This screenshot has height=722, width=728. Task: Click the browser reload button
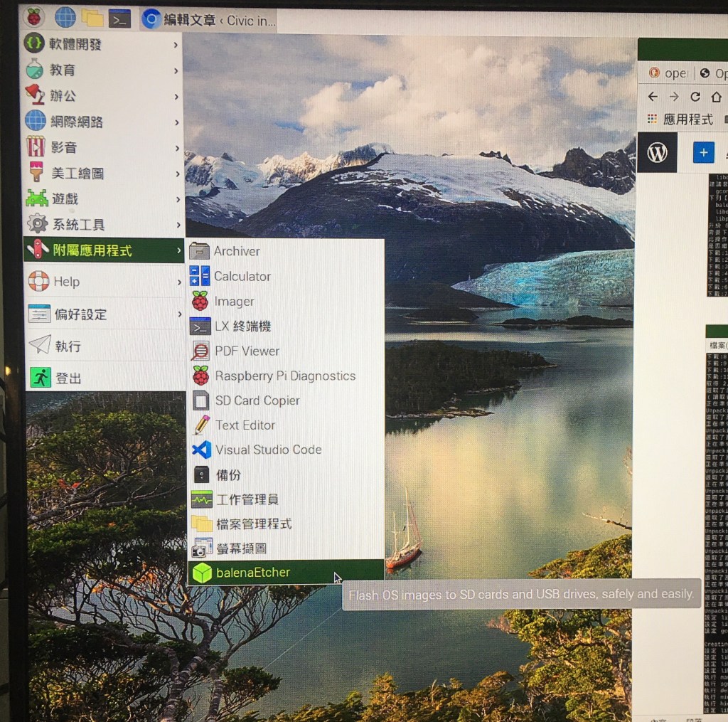click(x=695, y=96)
